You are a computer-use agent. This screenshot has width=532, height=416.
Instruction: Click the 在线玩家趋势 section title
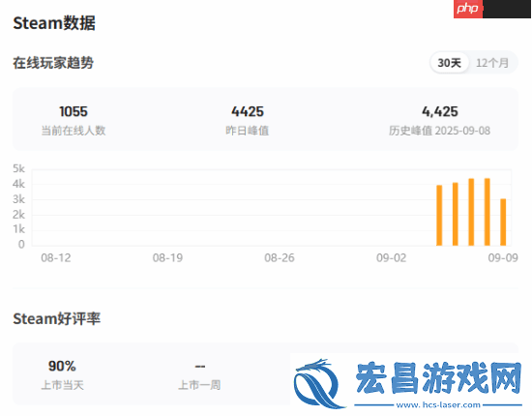[x=53, y=63]
